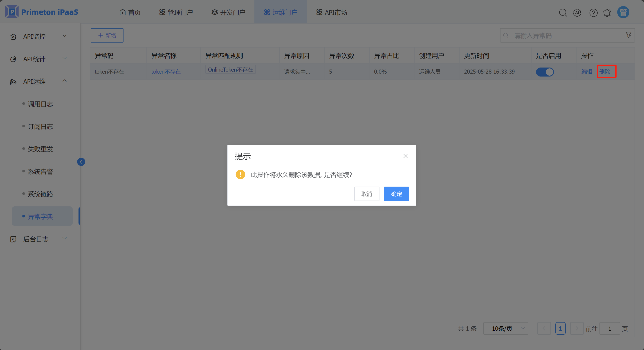Close the 提示 dialog with X
The height and width of the screenshot is (350, 644).
[405, 156]
